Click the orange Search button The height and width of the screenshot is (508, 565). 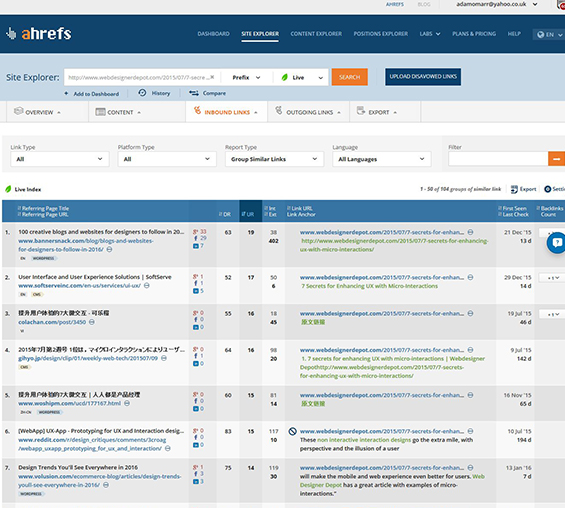point(350,77)
